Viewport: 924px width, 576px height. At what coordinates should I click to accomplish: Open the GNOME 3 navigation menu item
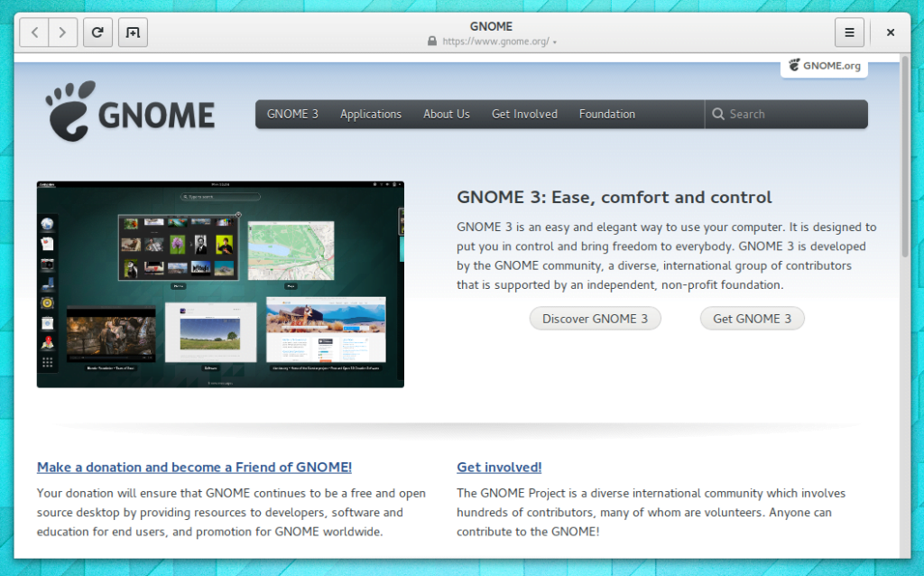(292, 115)
